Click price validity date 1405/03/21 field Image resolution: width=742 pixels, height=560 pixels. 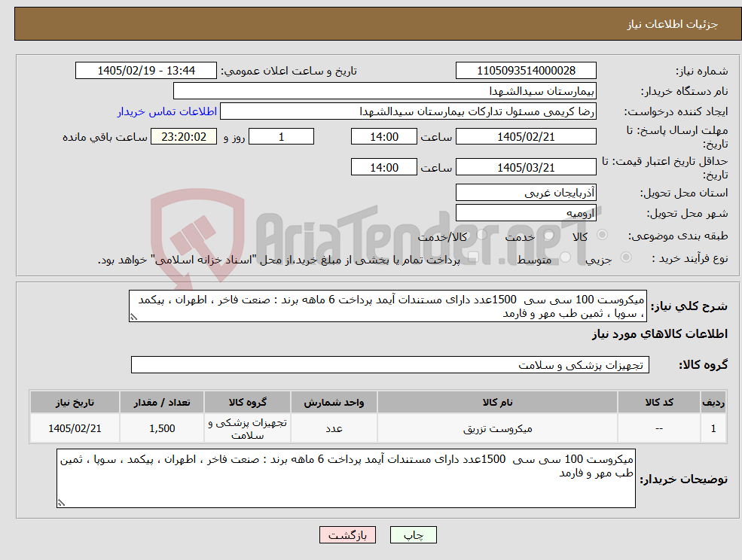click(526, 167)
